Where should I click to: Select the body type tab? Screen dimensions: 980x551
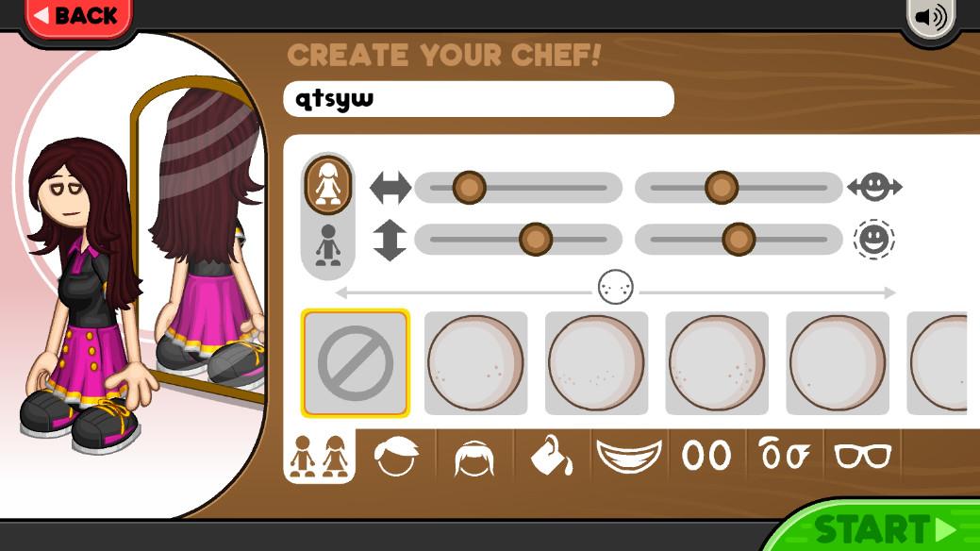pyautogui.click(x=320, y=456)
